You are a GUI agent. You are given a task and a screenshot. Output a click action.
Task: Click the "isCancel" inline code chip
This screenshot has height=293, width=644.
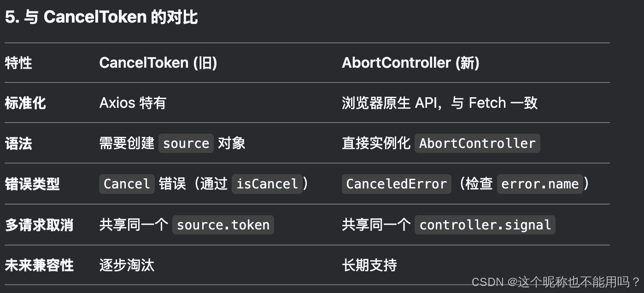[x=267, y=184]
